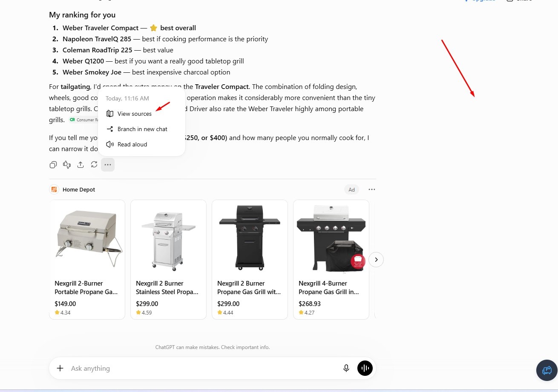Viewport: 558px width, 392px height.
Task: Click the Weber Traveler Compact best overall item
Action: 129,28
